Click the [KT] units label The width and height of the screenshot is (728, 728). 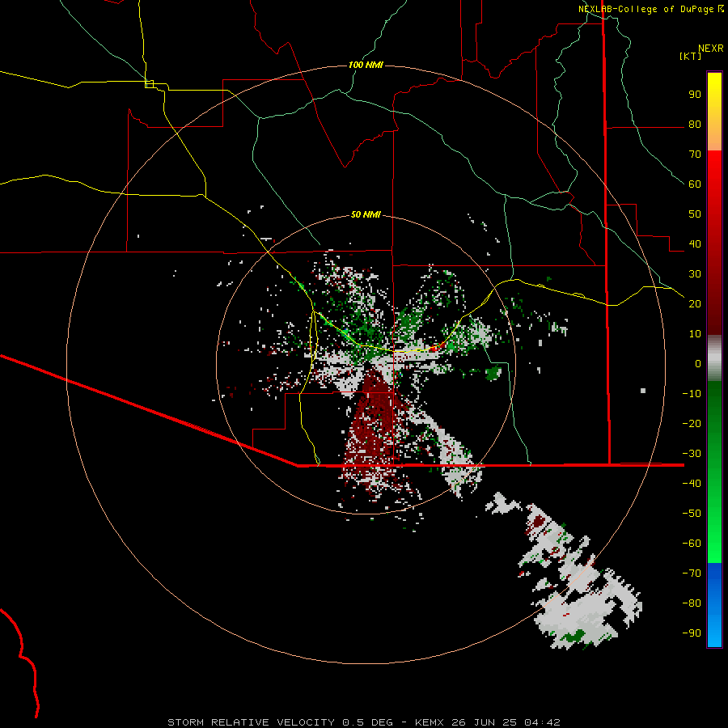691,56
